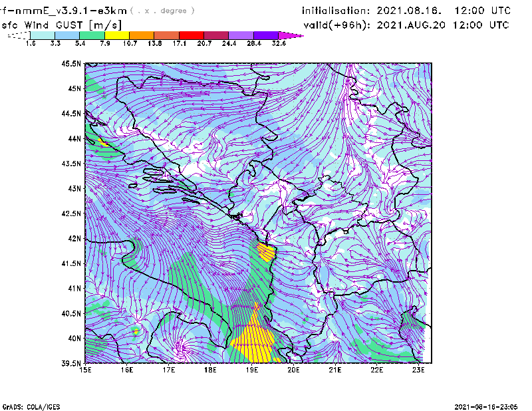This screenshot has height=411, width=532.
Task: Click the 'initialisation: 2021.08.16. 12:00 UTC' line
Action: coord(406,11)
